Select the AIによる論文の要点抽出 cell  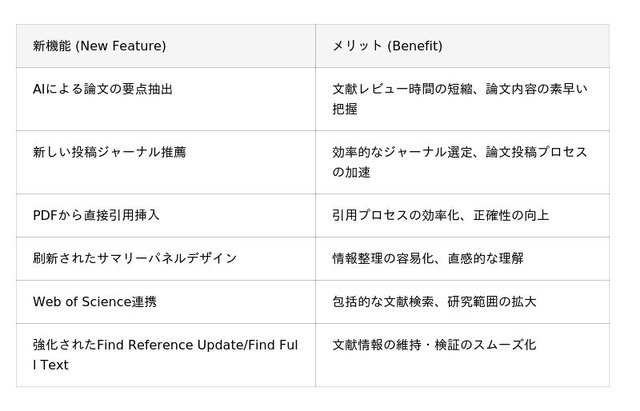pos(103,89)
